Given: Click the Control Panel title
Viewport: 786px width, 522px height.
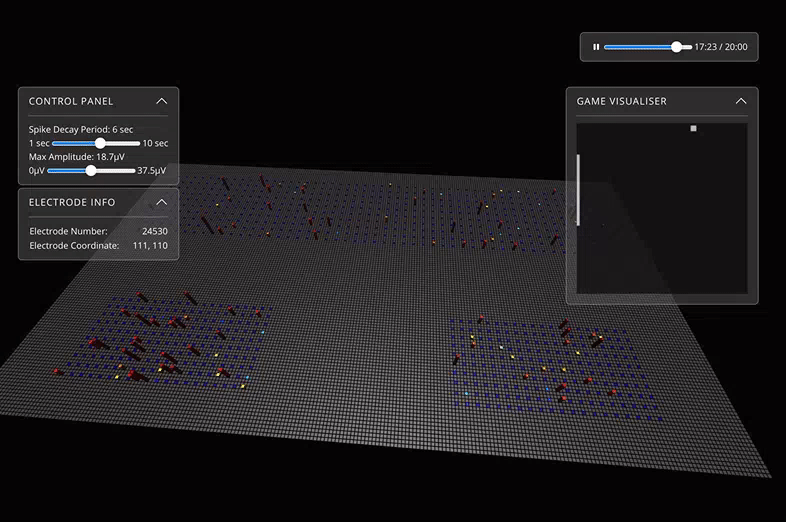Looking at the screenshot, I should click(x=71, y=101).
